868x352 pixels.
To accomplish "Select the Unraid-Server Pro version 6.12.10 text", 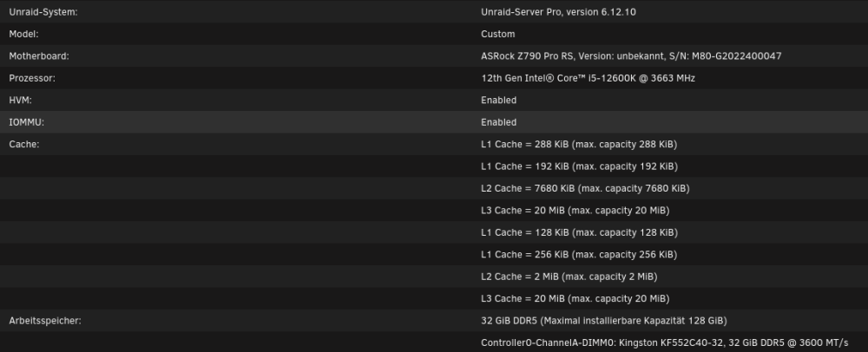I will (x=558, y=11).
